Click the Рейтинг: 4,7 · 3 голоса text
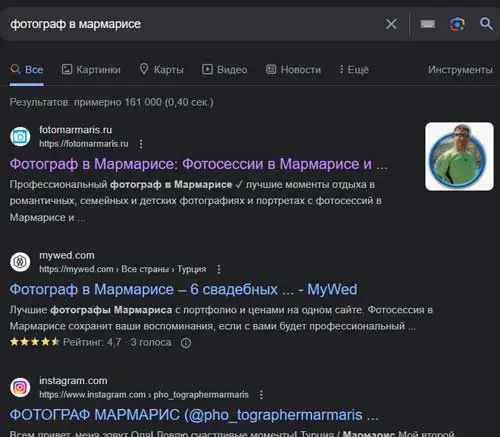 click(x=117, y=342)
